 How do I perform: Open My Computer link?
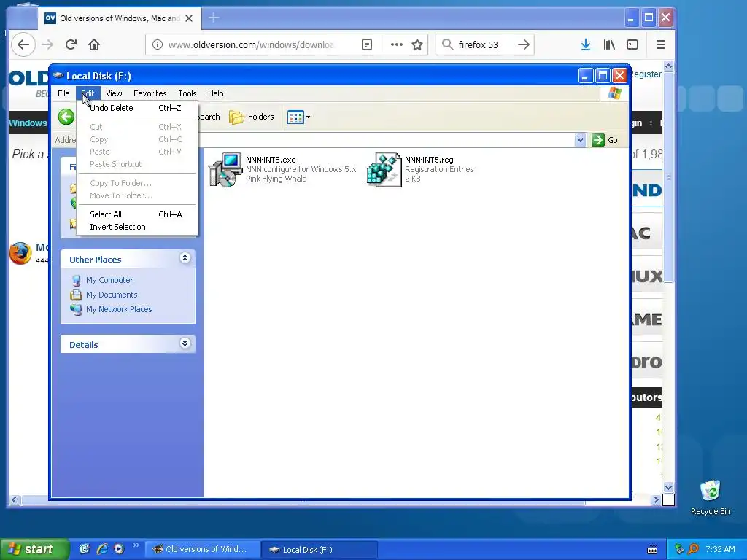(109, 280)
